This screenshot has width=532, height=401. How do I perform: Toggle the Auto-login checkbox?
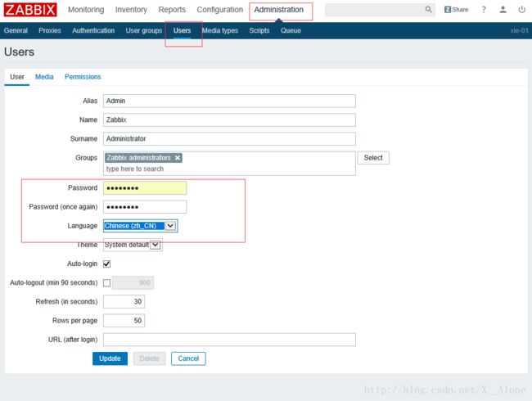click(x=107, y=264)
